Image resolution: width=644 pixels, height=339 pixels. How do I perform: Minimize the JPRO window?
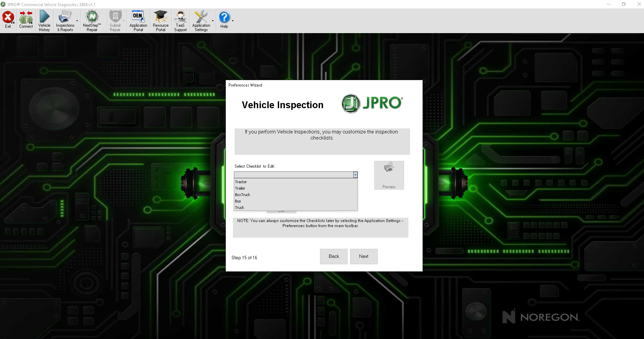click(x=609, y=4)
